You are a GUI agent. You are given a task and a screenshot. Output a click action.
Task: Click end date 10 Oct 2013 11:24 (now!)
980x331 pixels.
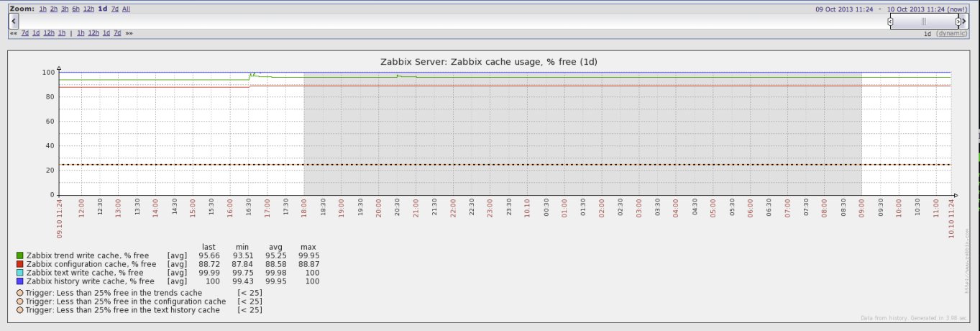[x=928, y=9]
